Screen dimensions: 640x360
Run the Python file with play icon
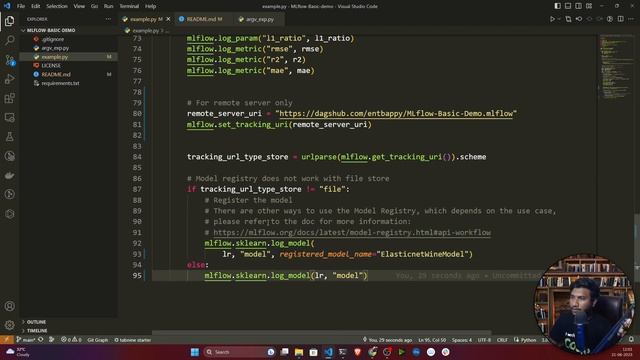552,19
